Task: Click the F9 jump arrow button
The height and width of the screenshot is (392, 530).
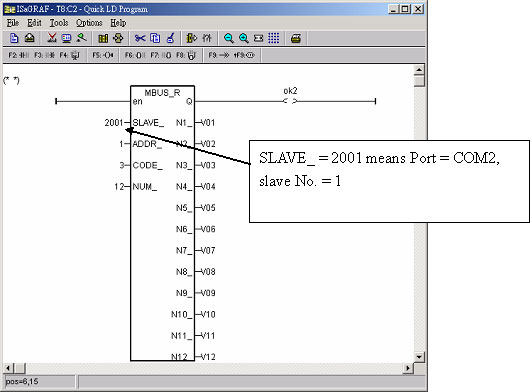Action: (219, 55)
